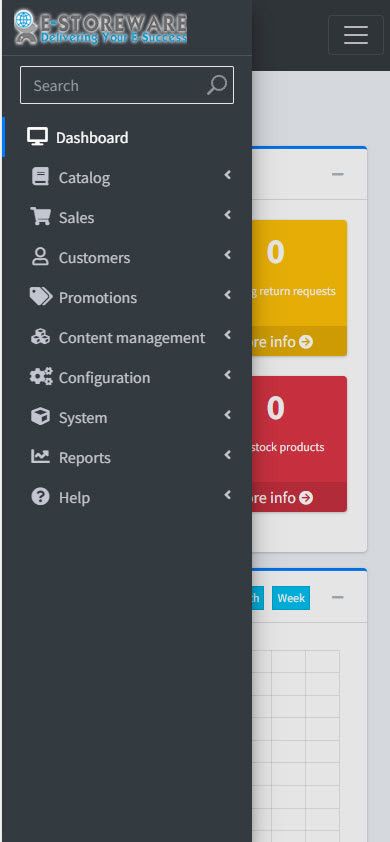Click the Help question mark icon

pos(40,497)
